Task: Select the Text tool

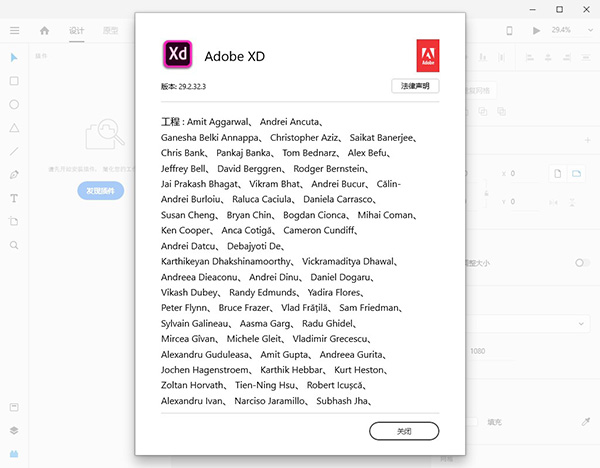Action: tap(14, 198)
